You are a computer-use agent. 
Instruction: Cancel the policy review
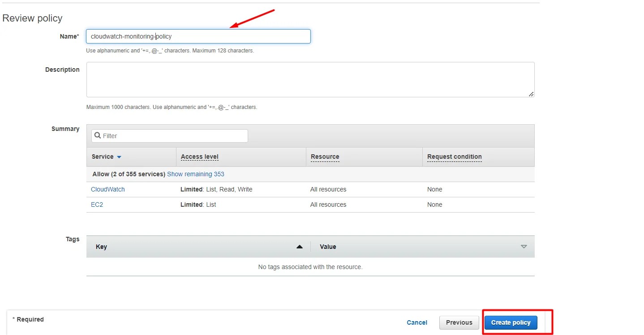click(x=416, y=322)
